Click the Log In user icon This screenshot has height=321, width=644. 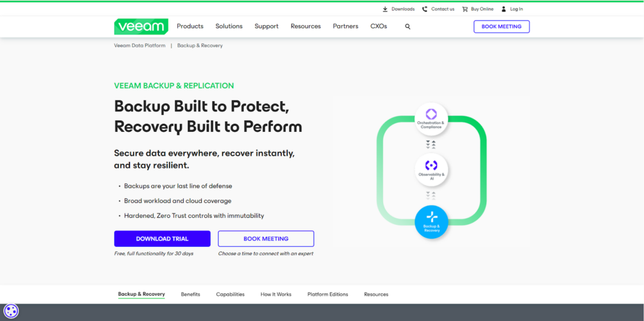504,9
